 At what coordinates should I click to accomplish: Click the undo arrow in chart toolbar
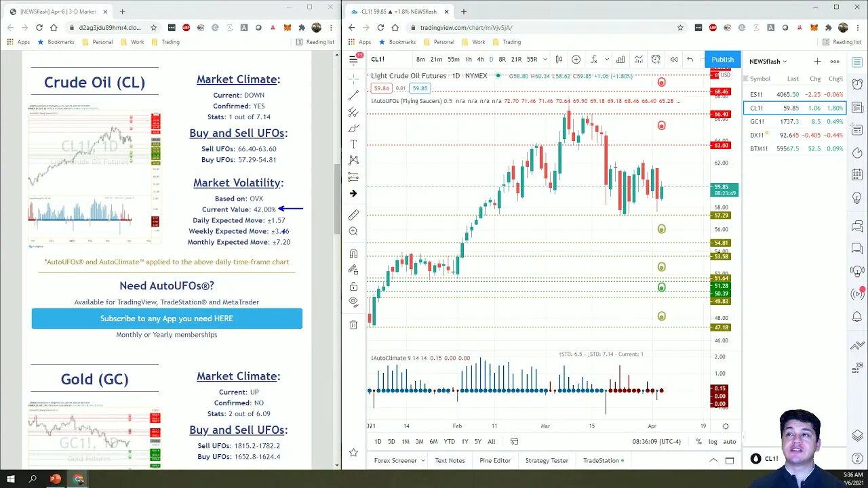point(690,60)
